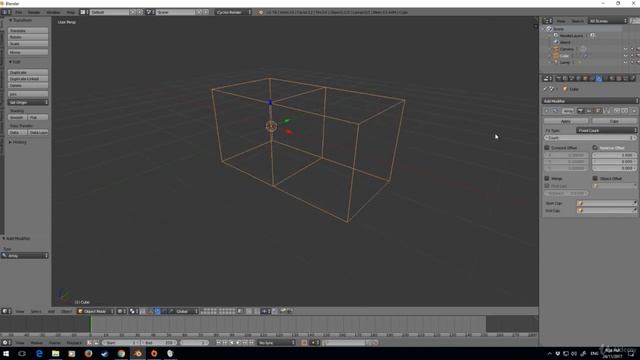Click the timeline End frame field
640x360 pixels.
click(x=159, y=343)
